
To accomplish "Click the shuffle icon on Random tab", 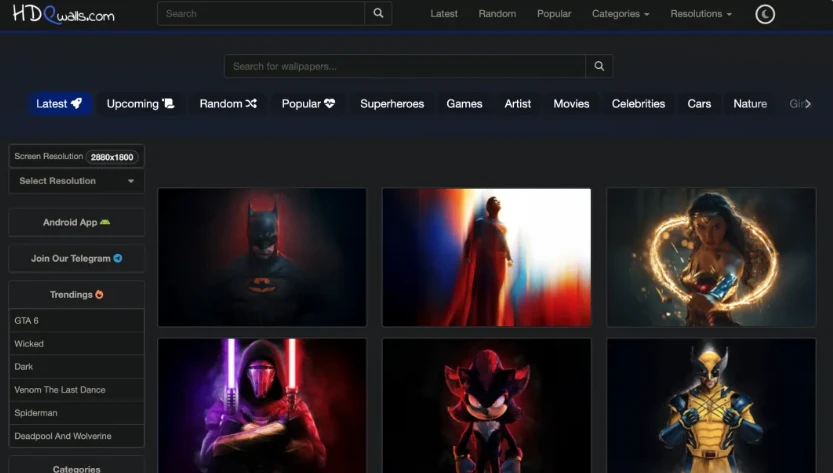I will [x=251, y=103].
